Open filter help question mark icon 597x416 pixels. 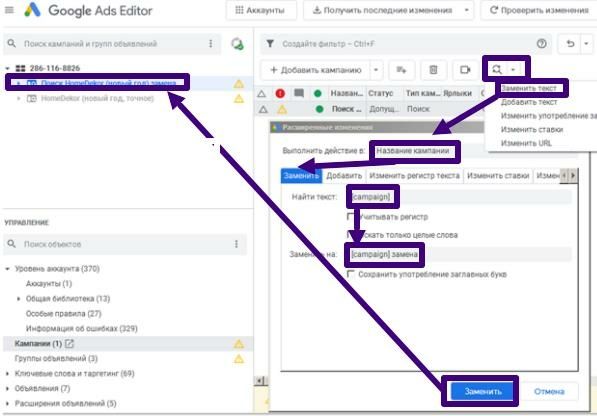point(541,44)
